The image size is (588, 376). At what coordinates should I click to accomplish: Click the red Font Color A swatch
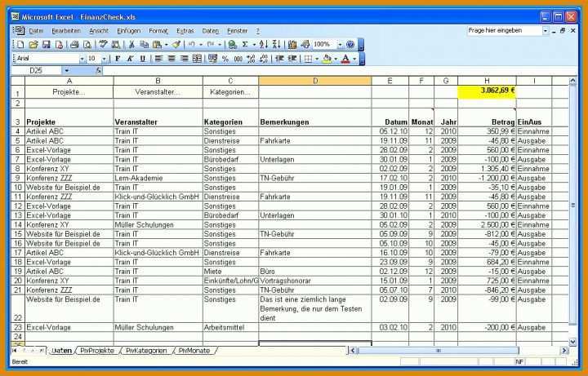(x=345, y=59)
